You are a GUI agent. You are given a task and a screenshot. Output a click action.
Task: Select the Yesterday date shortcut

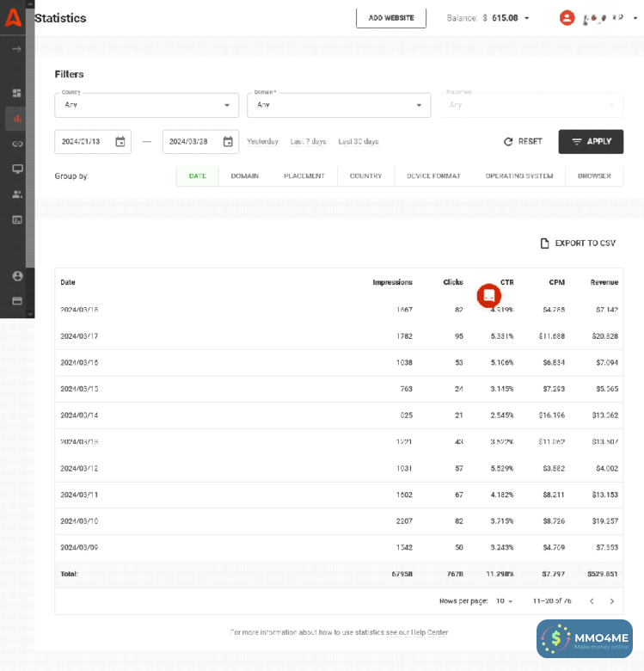coord(262,142)
